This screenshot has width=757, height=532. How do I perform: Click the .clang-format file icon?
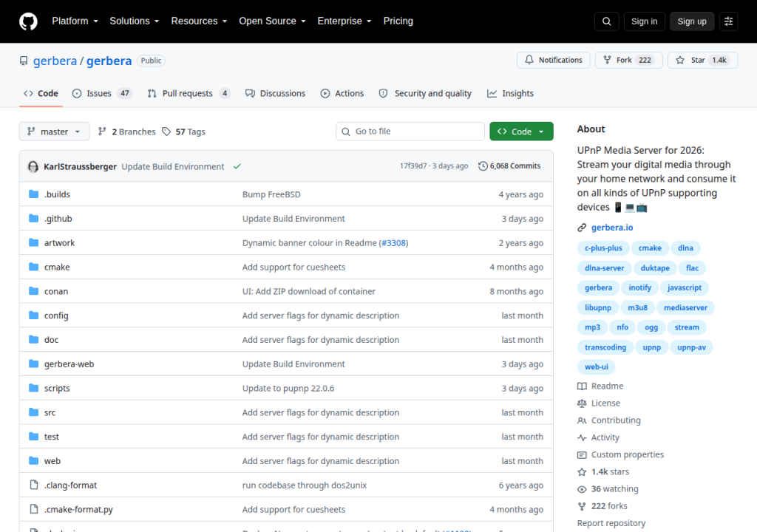[34, 485]
